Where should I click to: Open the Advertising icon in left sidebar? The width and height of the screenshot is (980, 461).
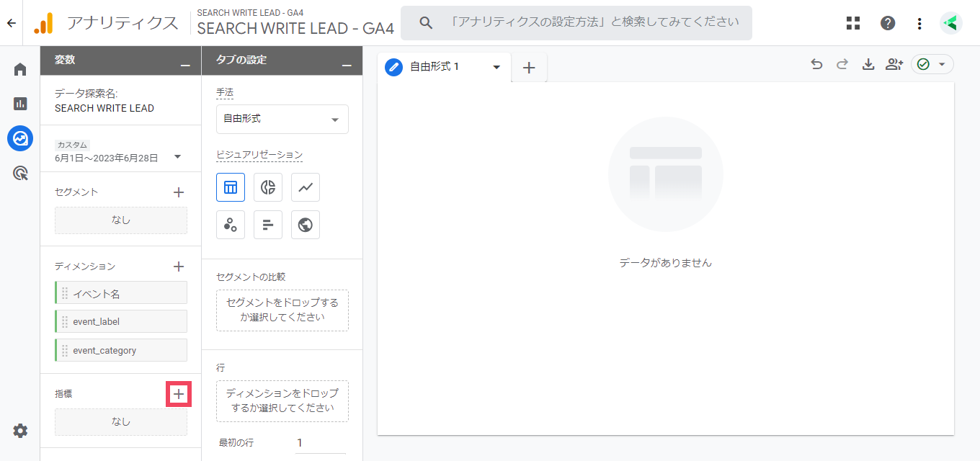(20, 173)
